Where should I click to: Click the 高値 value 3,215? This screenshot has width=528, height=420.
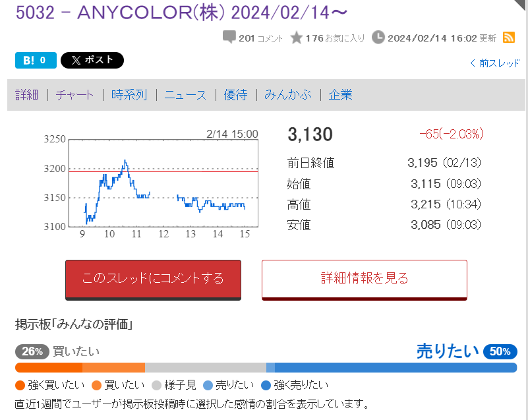[x=426, y=204]
